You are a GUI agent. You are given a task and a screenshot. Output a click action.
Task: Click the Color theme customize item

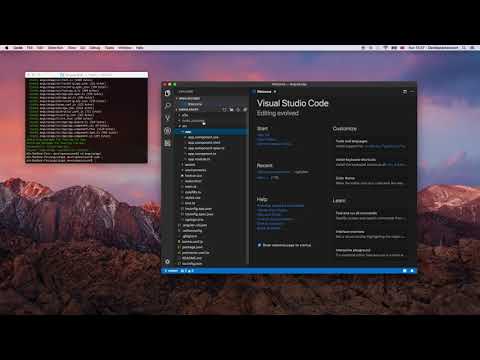[x=370, y=181]
